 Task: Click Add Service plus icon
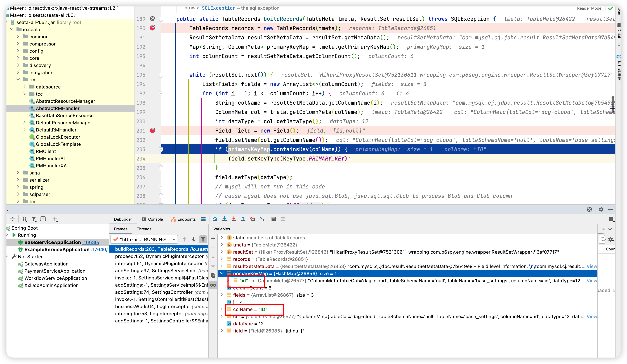55,219
